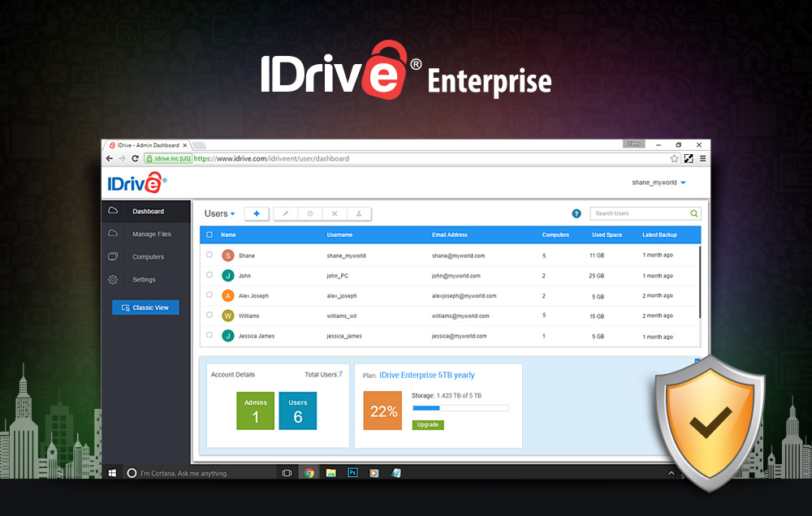
Task: Click the help question mark icon
Action: 577,213
